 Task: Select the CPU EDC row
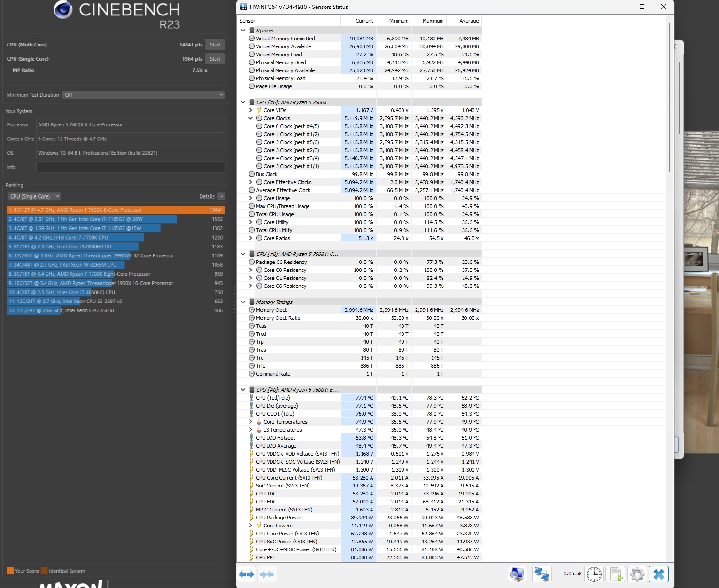[x=359, y=502]
